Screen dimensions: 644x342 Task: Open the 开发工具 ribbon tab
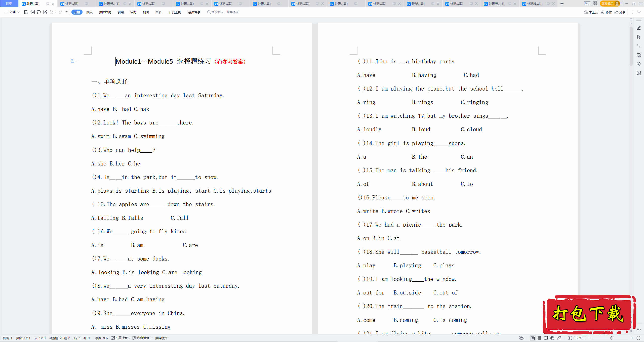pos(175,12)
